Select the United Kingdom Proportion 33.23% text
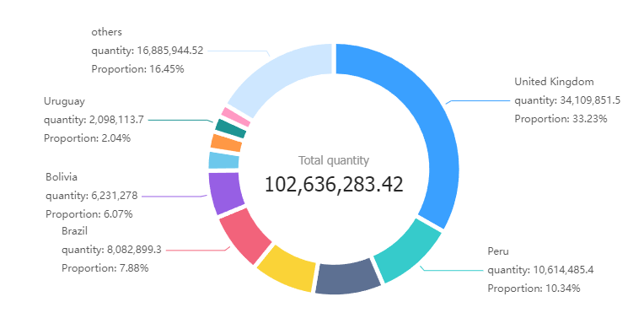This screenshot has width=644, height=329. [x=561, y=119]
